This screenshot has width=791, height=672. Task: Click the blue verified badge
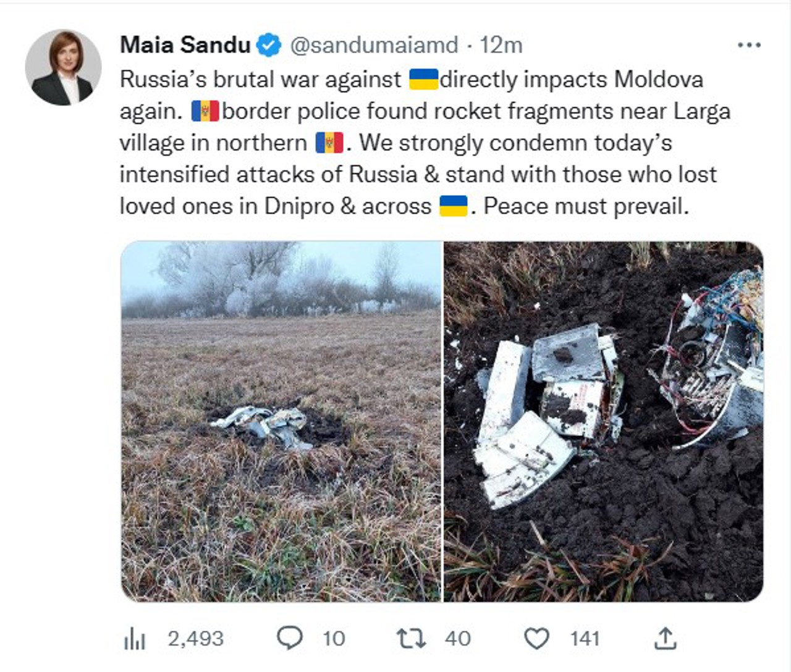(x=269, y=45)
